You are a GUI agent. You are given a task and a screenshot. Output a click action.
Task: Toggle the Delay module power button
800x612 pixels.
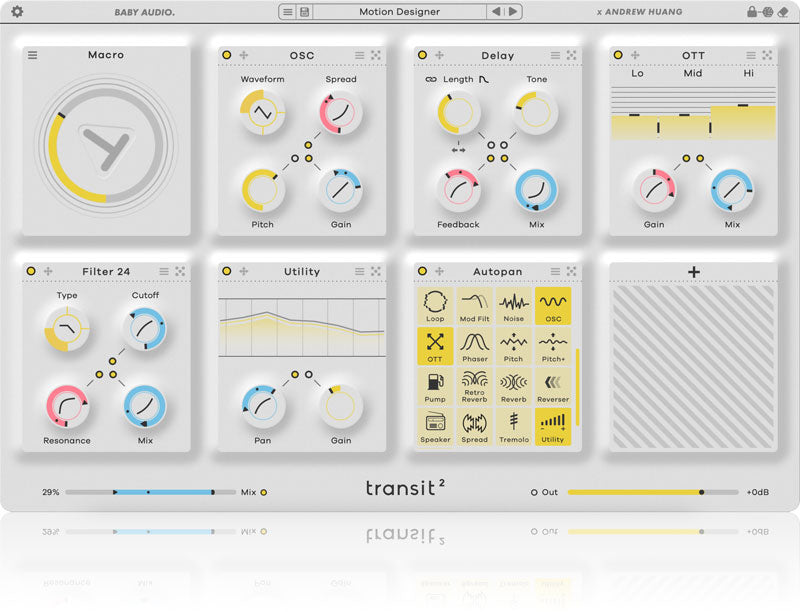click(422, 55)
